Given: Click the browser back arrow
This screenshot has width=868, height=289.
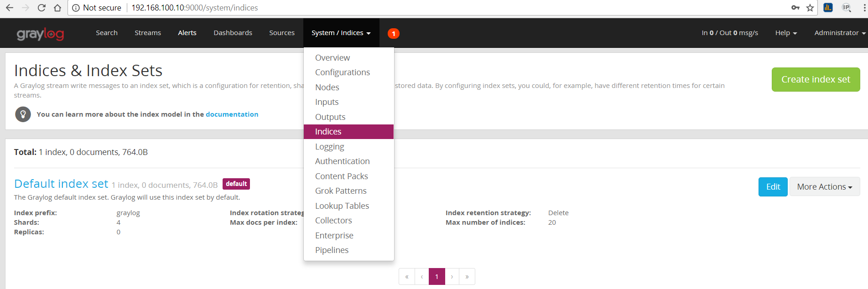Looking at the screenshot, I should (9, 8).
